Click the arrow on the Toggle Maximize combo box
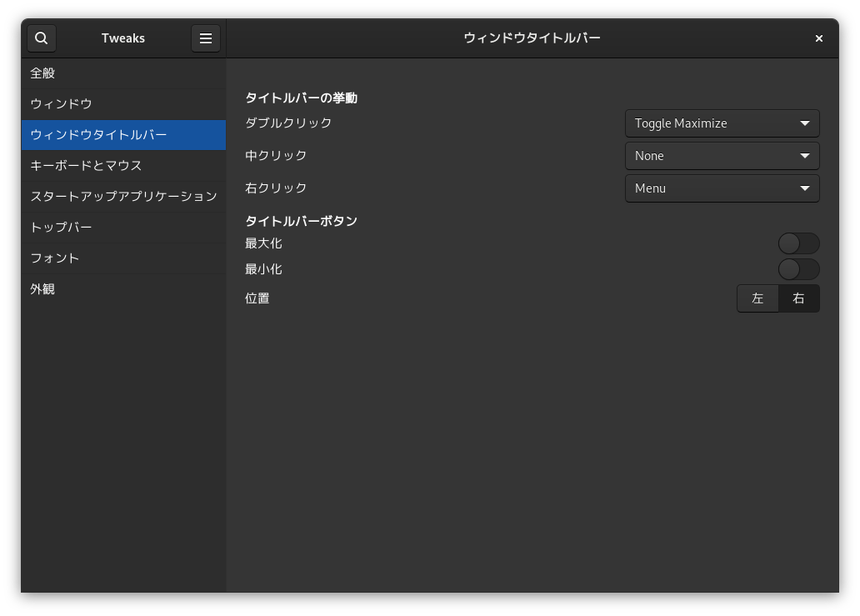The width and height of the screenshot is (860, 616). coord(804,123)
